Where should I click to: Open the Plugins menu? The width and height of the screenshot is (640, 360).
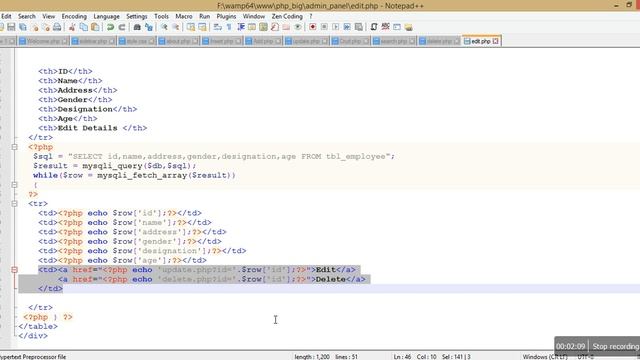click(226, 16)
